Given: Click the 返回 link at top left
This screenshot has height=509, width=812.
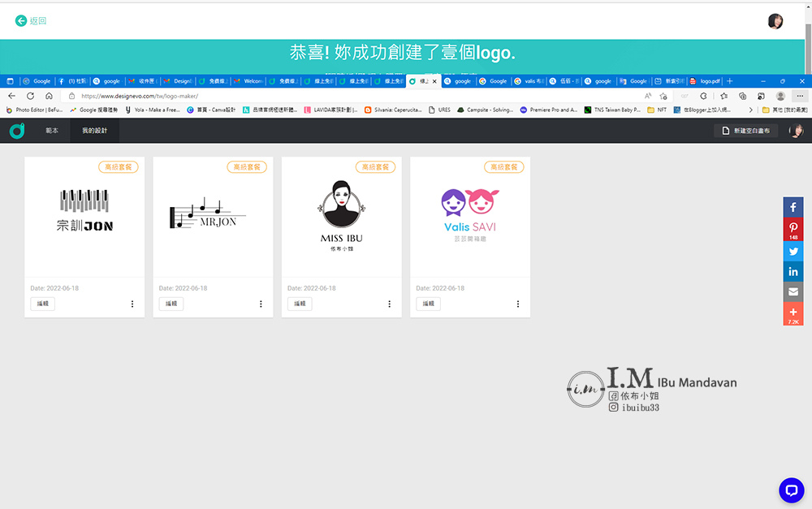Looking at the screenshot, I should pyautogui.click(x=28, y=20).
